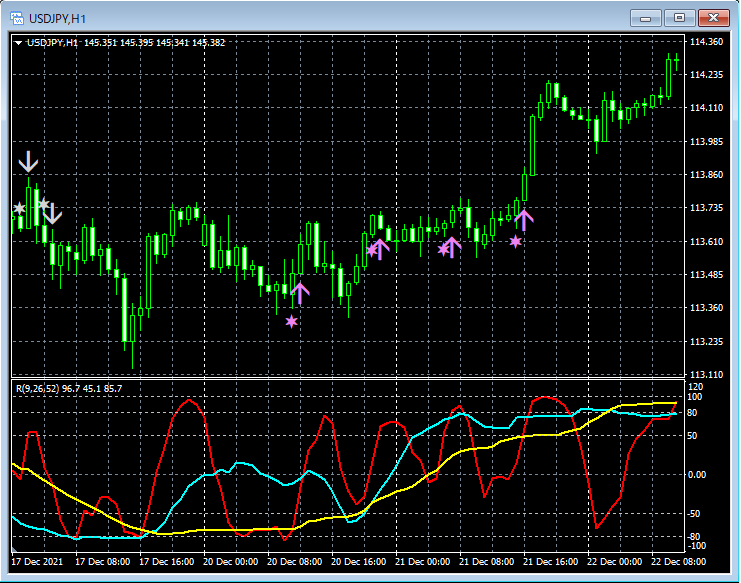Screen dimensions: 741x583
Task: Click the 113.110 price scale label
Action: click(707, 375)
